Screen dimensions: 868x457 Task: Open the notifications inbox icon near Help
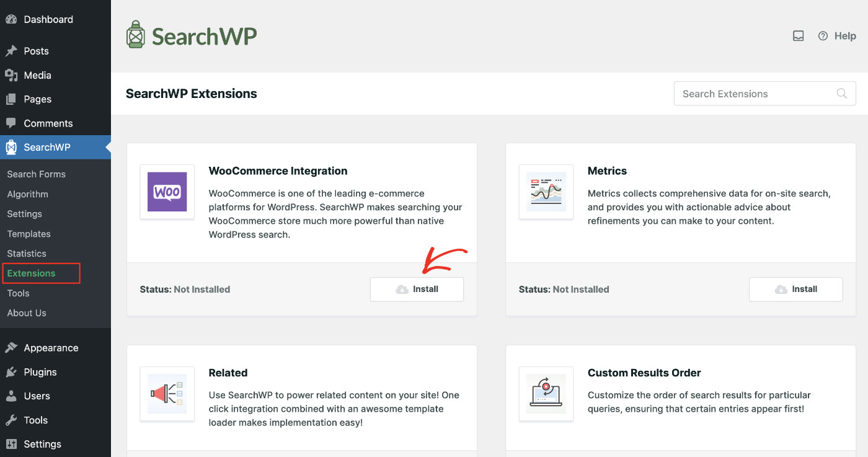tap(798, 35)
